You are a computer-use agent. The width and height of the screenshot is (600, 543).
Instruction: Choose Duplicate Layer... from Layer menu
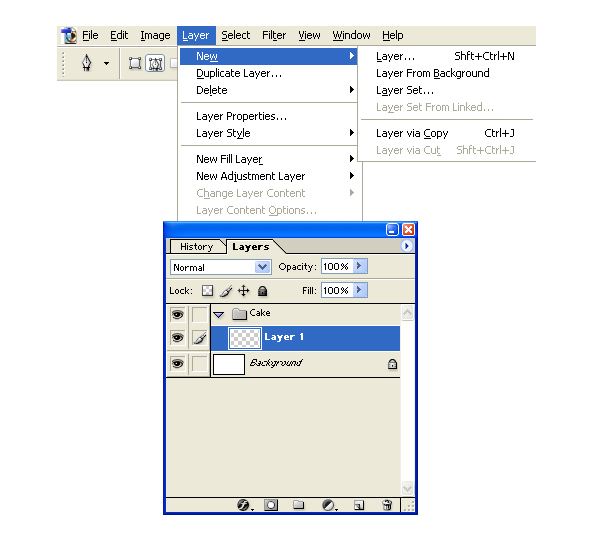pos(268,73)
